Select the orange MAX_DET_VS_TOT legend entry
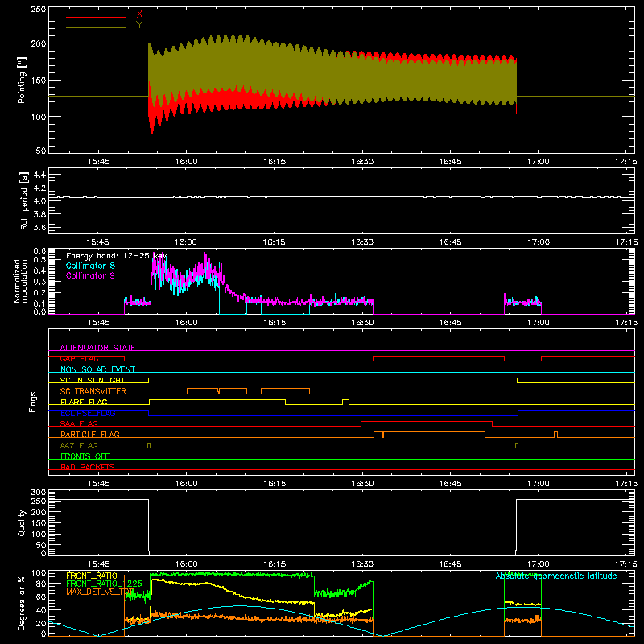 [x=100, y=592]
